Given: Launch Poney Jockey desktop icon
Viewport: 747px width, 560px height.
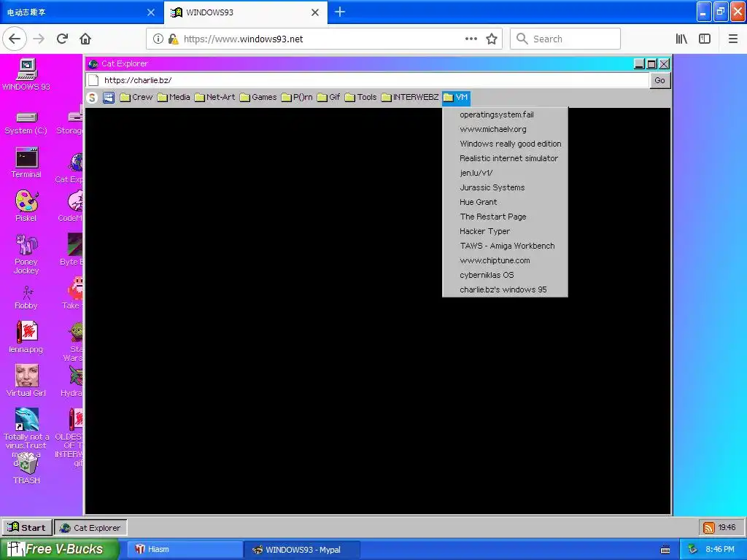Looking at the screenshot, I should click(26, 253).
